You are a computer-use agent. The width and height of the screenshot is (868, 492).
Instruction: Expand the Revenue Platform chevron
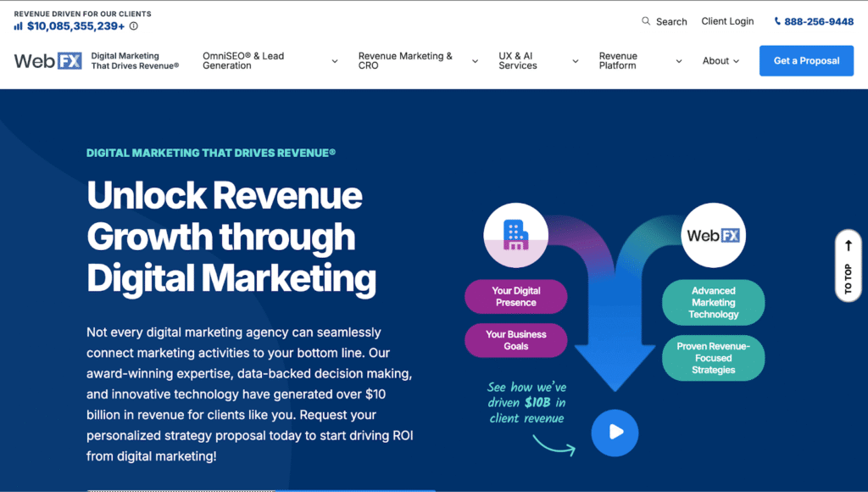677,60
